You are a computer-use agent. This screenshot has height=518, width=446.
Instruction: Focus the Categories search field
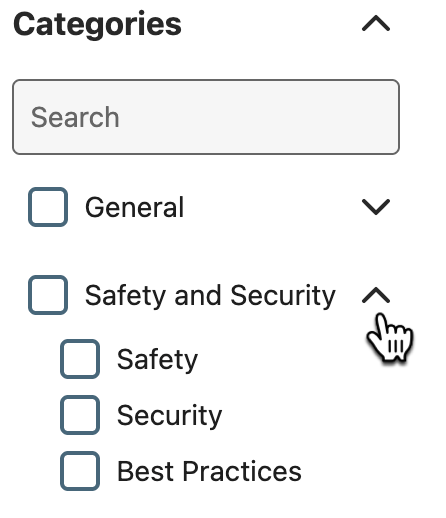coord(206,117)
